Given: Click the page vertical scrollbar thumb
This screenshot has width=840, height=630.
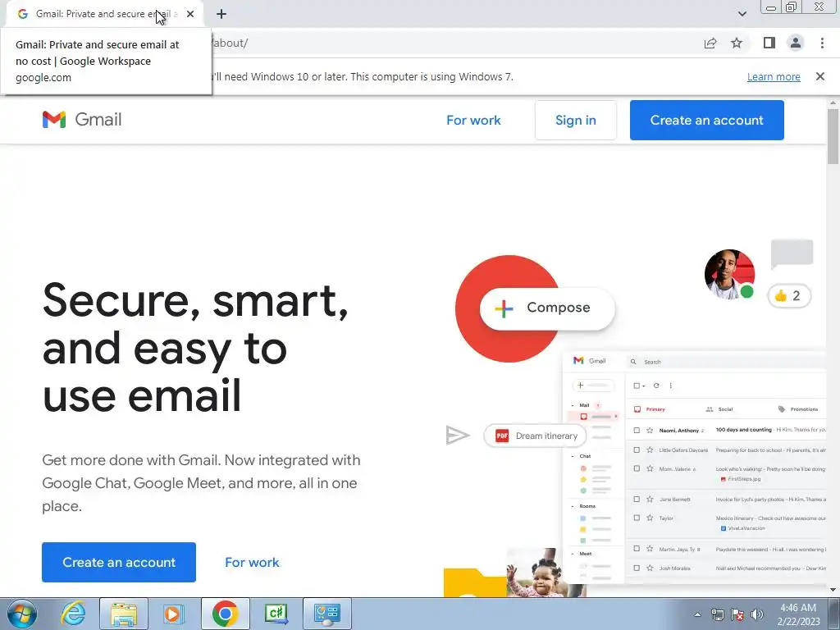Looking at the screenshot, I should (833, 137).
